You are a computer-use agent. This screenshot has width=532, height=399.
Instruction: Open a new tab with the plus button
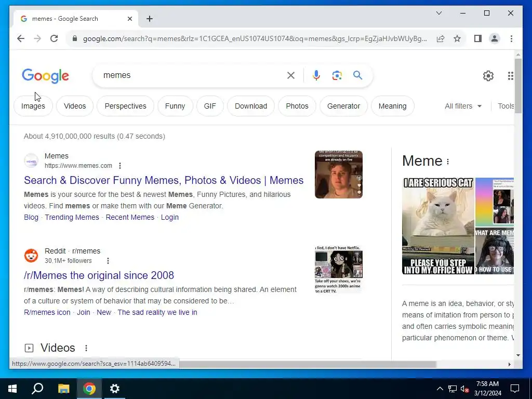[150, 19]
